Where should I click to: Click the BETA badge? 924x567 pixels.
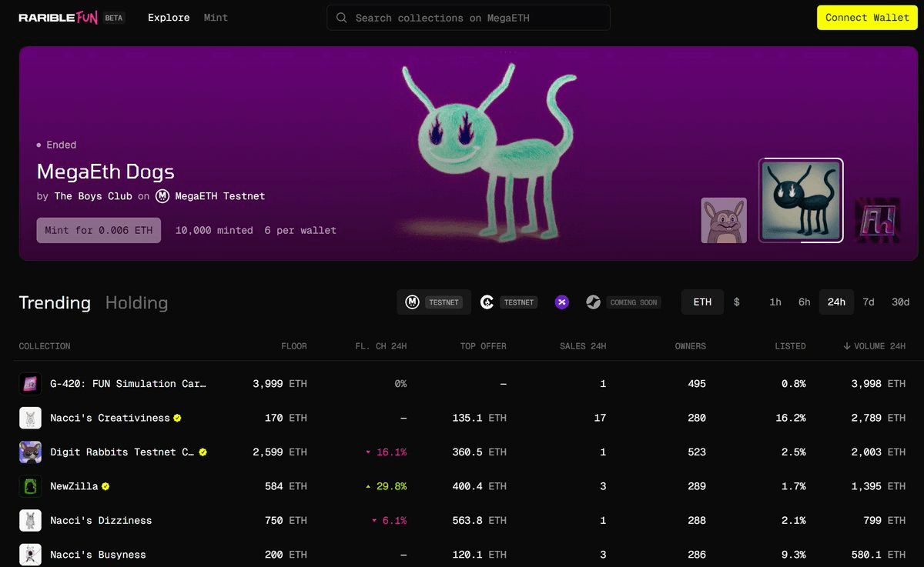tap(114, 18)
